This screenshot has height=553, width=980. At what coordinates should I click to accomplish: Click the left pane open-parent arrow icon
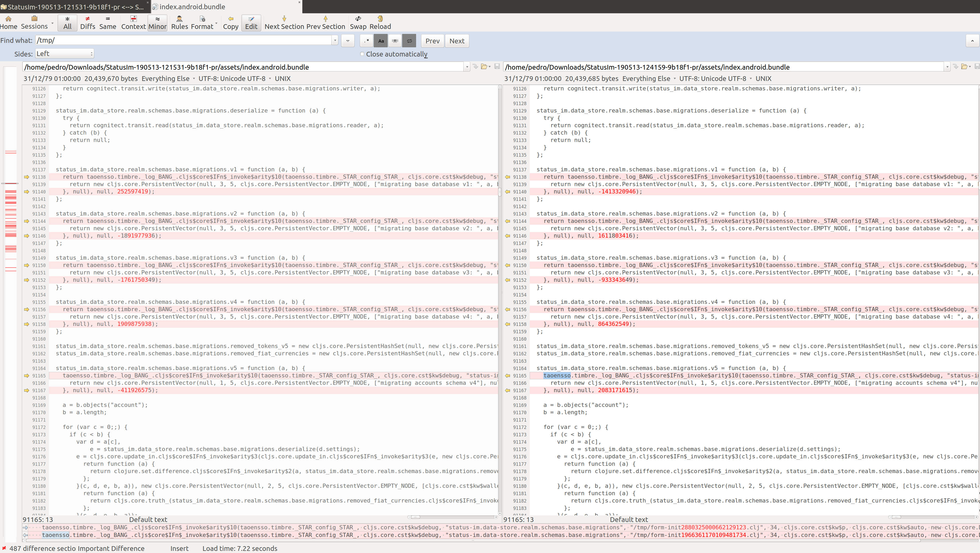coord(475,66)
